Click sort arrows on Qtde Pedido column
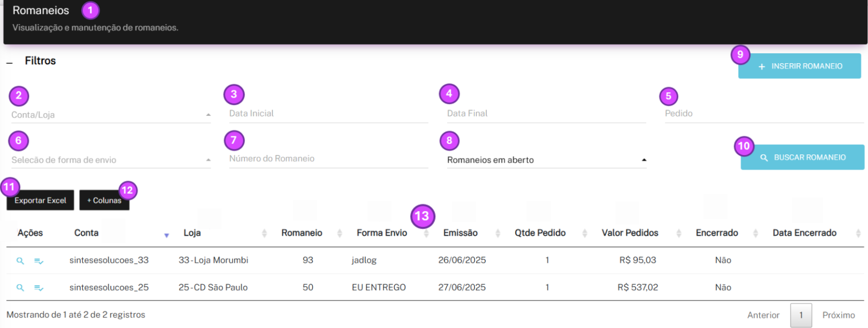This screenshot has width=868, height=328. (585, 233)
